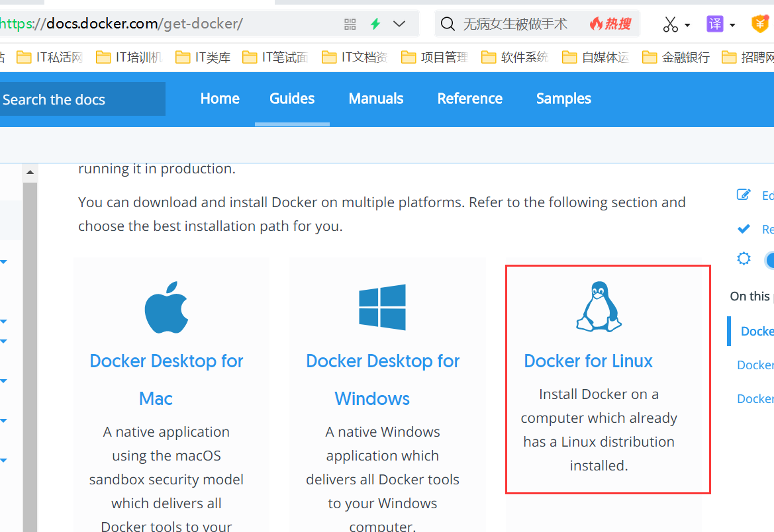This screenshot has height=532, width=774.
Task: Open the Samples section in the top navigation
Action: 563,99
